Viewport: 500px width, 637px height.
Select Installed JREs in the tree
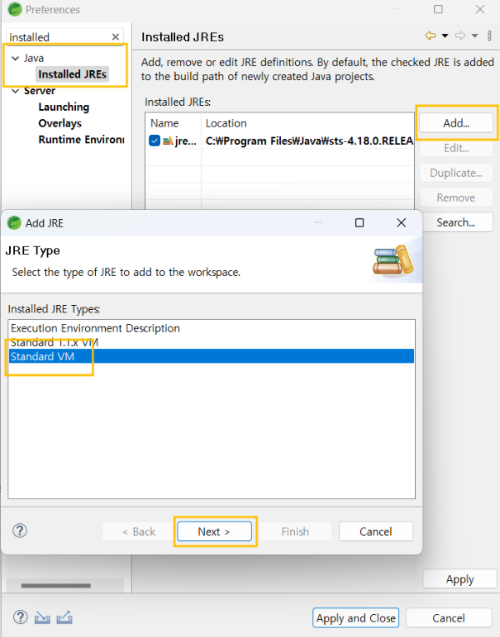click(x=72, y=74)
